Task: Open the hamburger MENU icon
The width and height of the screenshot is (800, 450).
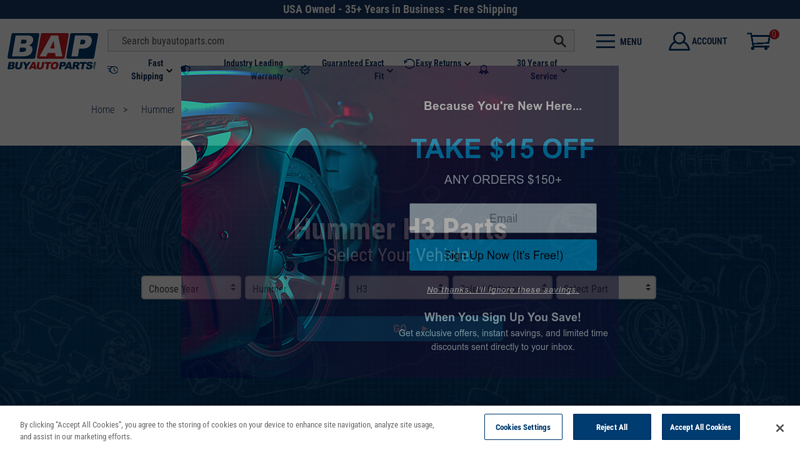Action: click(605, 41)
